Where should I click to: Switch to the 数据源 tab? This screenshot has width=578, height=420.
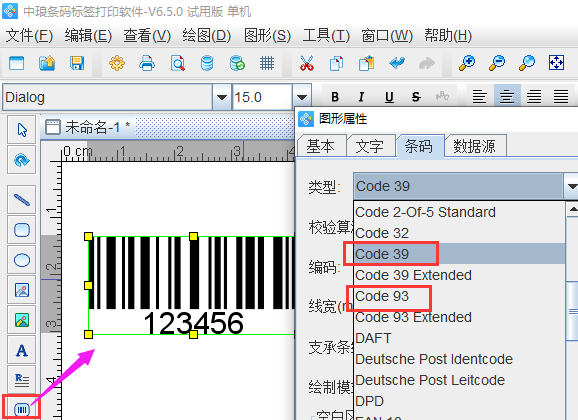pos(474,146)
